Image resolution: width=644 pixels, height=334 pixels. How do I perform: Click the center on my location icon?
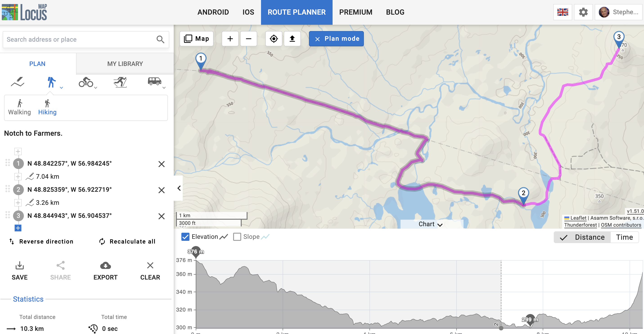click(x=274, y=39)
